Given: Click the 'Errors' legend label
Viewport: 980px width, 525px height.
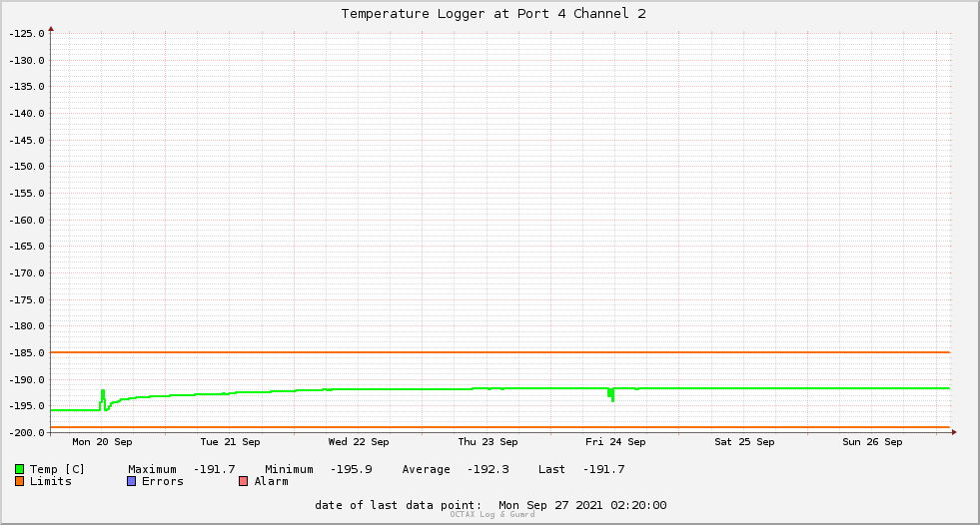Looking at the screenshot, I should pos(163,481).
